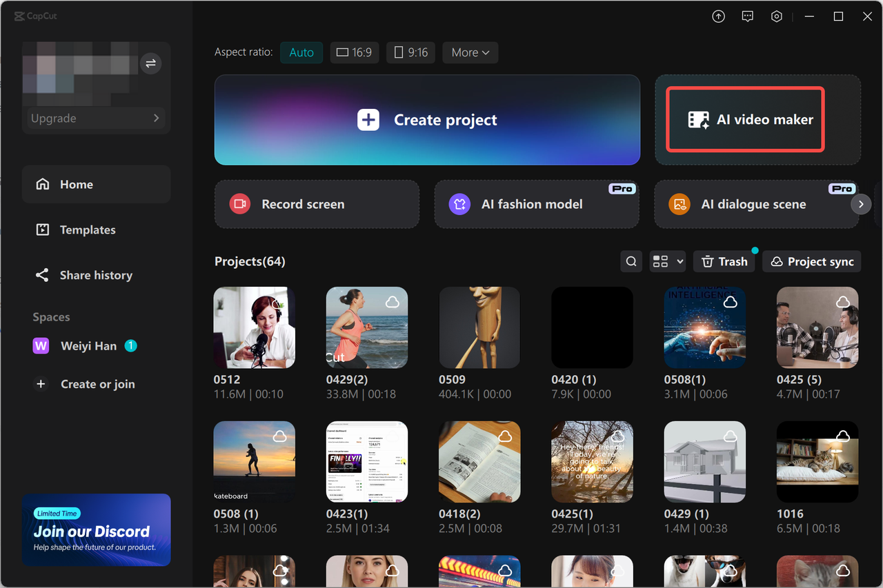This screenshot has height=588, width=883.
Task: Open Share history in the sidebar
Action: (96, 275)
